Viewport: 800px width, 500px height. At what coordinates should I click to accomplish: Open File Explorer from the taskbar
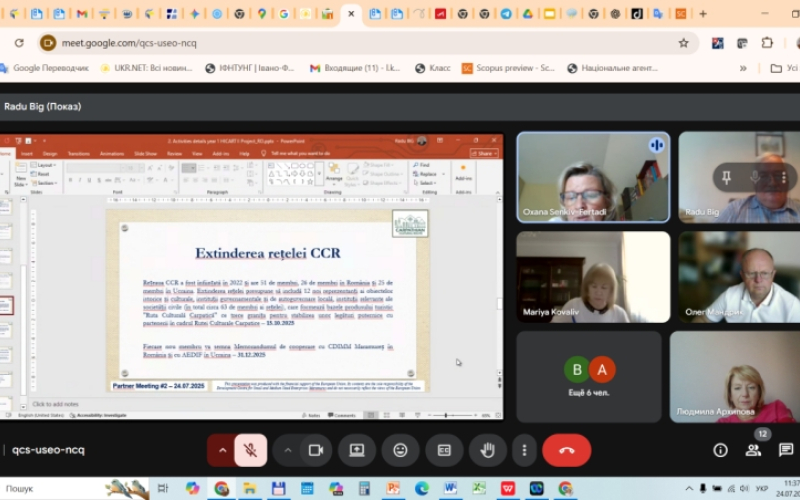point(249,488)
